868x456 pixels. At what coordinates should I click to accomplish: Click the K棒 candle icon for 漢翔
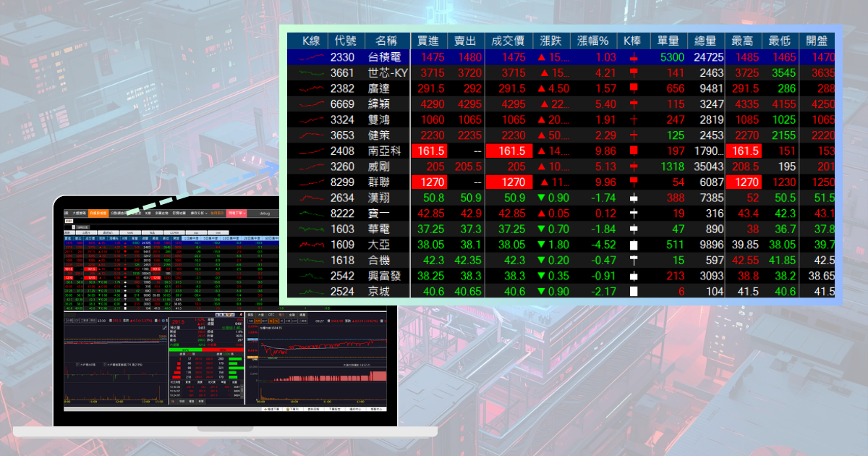tap(634, 198)
